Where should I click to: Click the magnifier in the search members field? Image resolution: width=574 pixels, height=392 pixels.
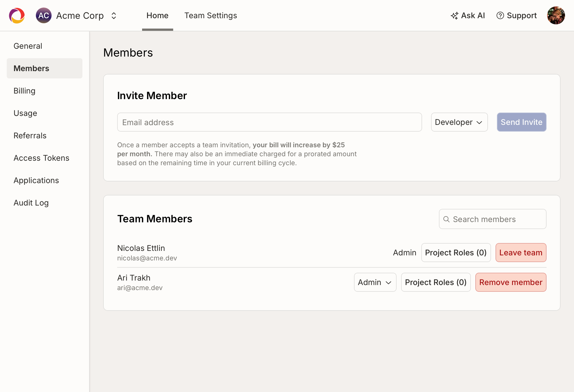[447, 219]
